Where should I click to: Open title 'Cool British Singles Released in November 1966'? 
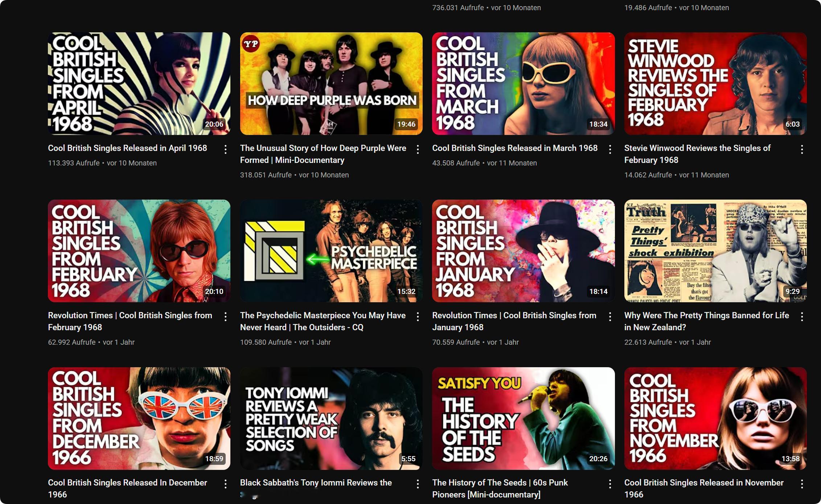(704, 488)
